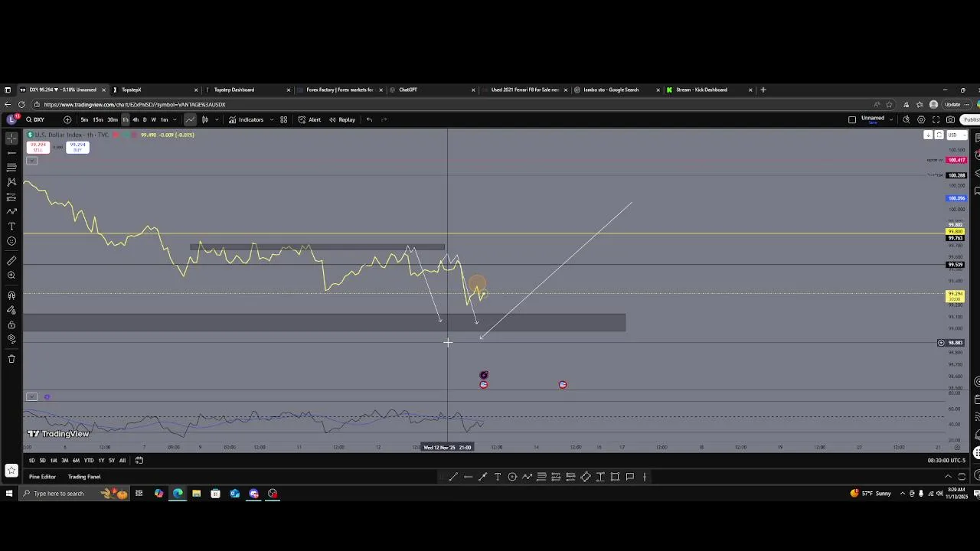Open Outlook from taskbar
Screen dimensions: 980x551
click(234, 494)
